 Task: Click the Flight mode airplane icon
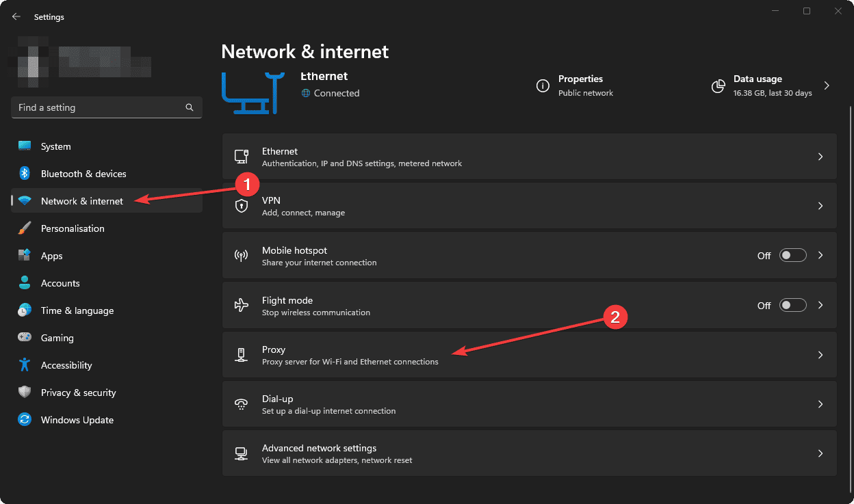pyautogui.click(x=242, y=305)
